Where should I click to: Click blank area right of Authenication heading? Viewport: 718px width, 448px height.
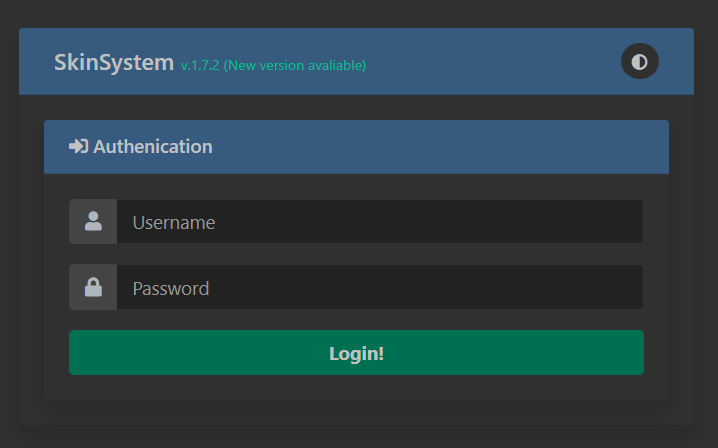[x=450, y=147]
